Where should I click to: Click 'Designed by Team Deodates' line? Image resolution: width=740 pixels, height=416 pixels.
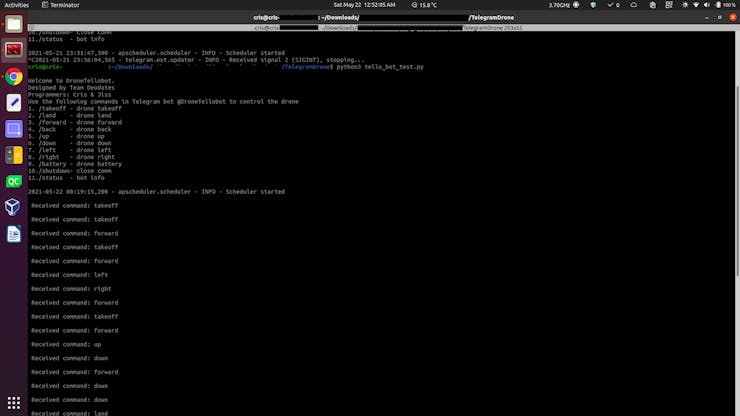(71, 88)
